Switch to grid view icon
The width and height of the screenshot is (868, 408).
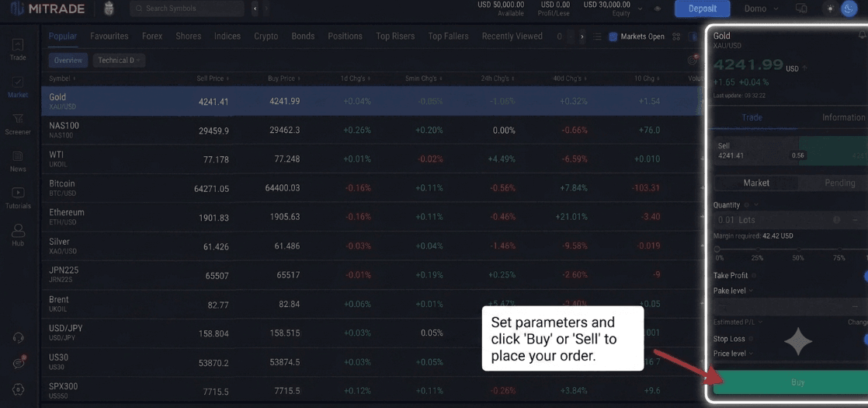click(676, 37)
